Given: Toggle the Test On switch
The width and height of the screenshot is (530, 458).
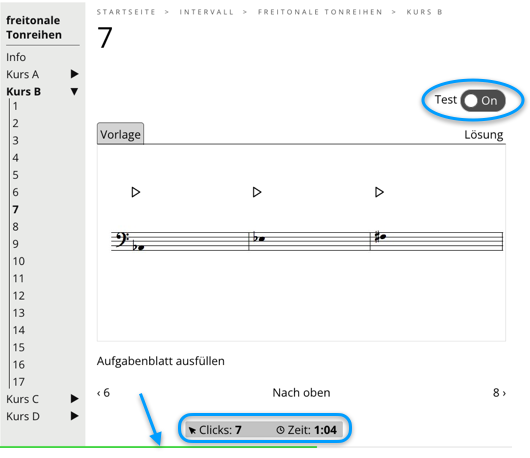Looking at the screenshot, I should click(483, 100).
